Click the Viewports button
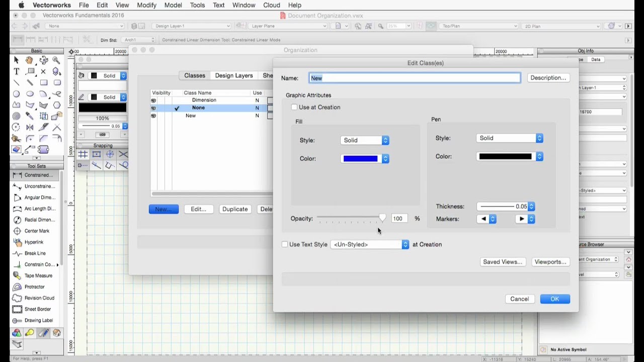The height and width of the screenshot is (362, 644). (550, 262)
